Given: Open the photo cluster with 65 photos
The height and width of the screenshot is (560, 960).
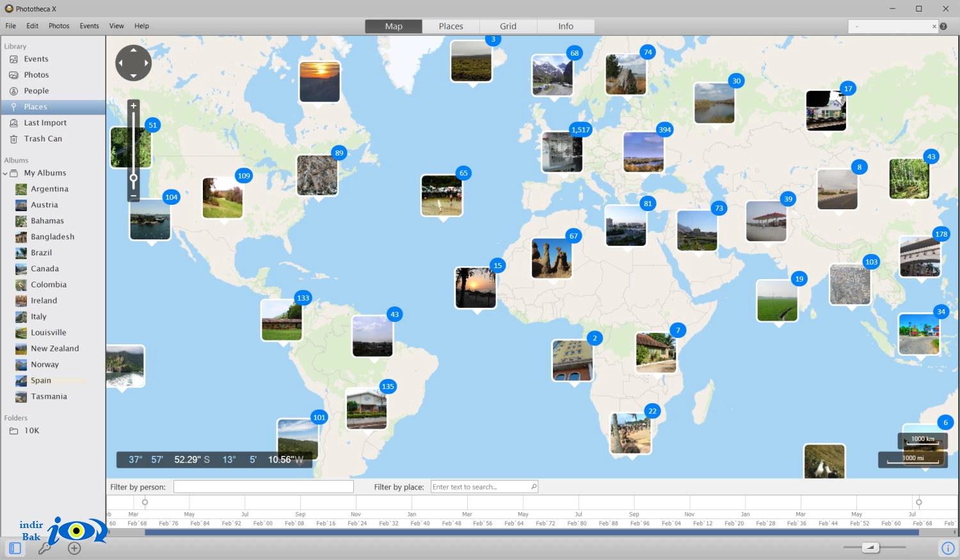Looking at the screenshot, I should [x=442, y=195].
